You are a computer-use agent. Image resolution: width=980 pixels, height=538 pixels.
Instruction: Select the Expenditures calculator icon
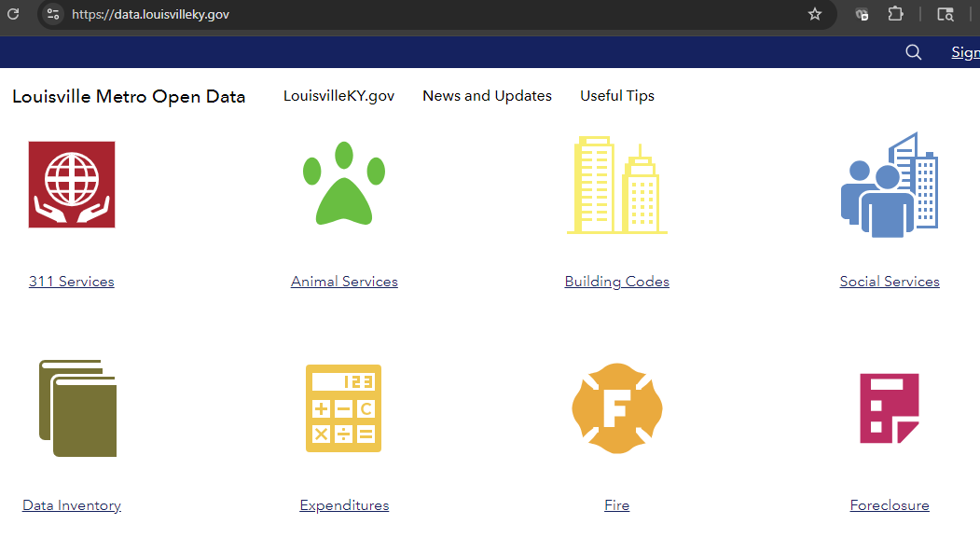(343, 408)
